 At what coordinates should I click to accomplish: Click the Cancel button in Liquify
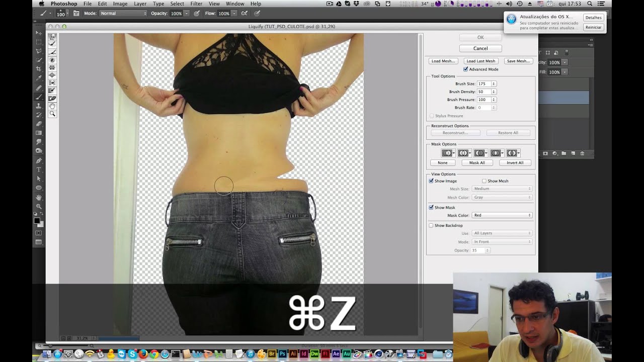(x=480, y=48)
